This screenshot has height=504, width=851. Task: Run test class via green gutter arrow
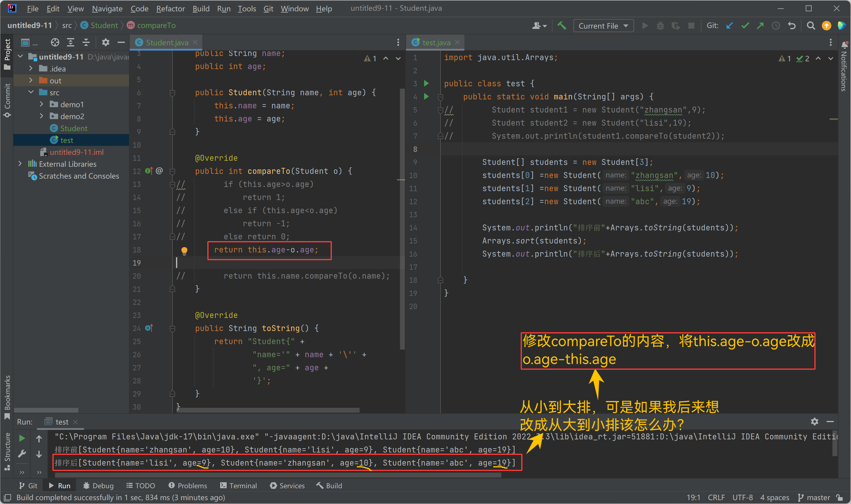coord(426,83)
